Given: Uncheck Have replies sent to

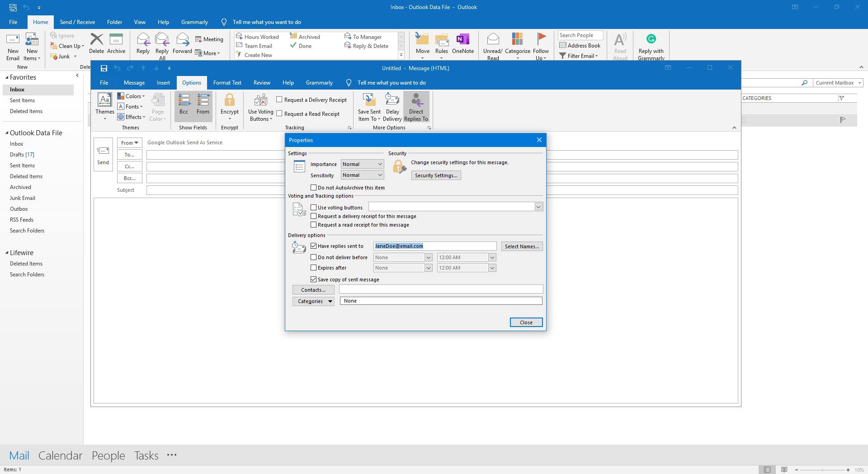Looking at the screenshot, I should coord(313,246).
